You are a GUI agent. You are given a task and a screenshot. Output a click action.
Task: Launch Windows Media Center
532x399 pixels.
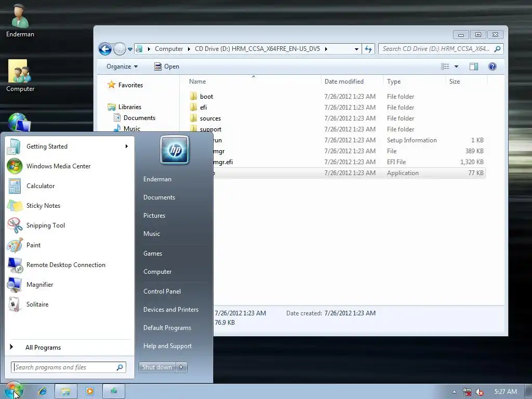click(69, 166)
